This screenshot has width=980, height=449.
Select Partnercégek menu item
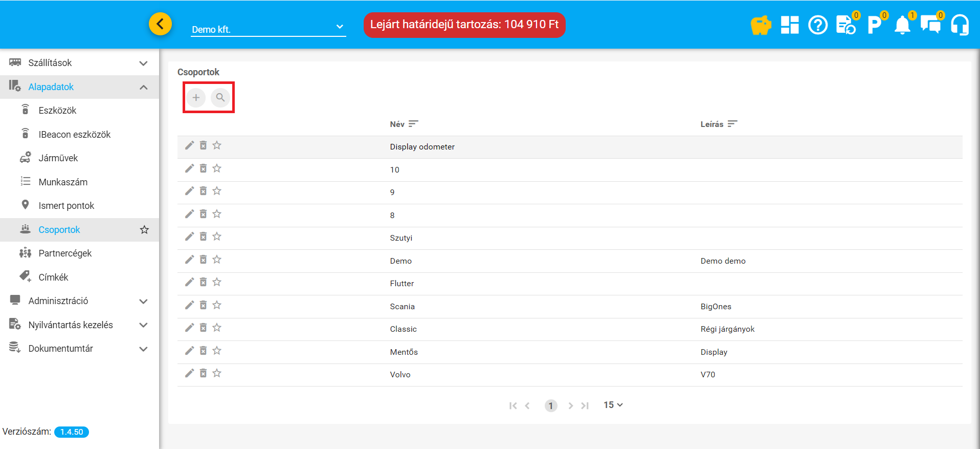pos(65,253)
